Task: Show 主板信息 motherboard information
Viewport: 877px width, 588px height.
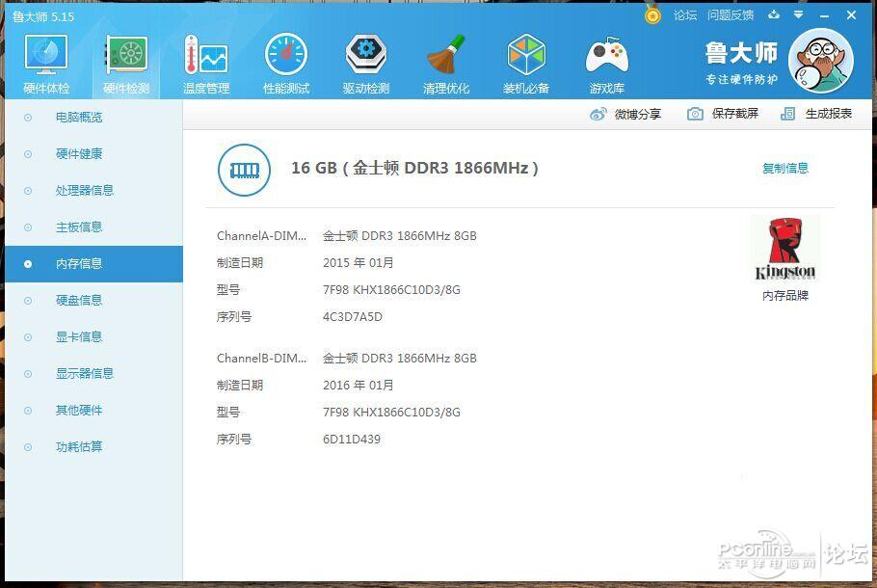Action: (93, 227)
